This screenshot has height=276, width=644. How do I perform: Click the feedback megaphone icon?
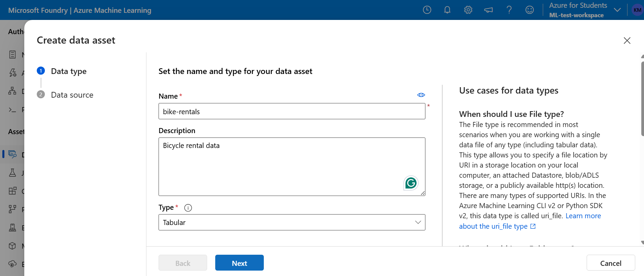488,10
